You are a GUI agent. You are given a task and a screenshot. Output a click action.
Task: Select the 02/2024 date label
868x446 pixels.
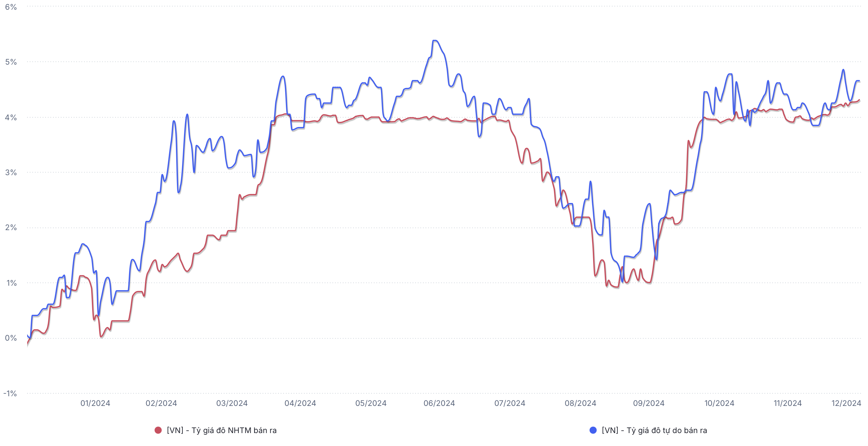click(161, 403)
